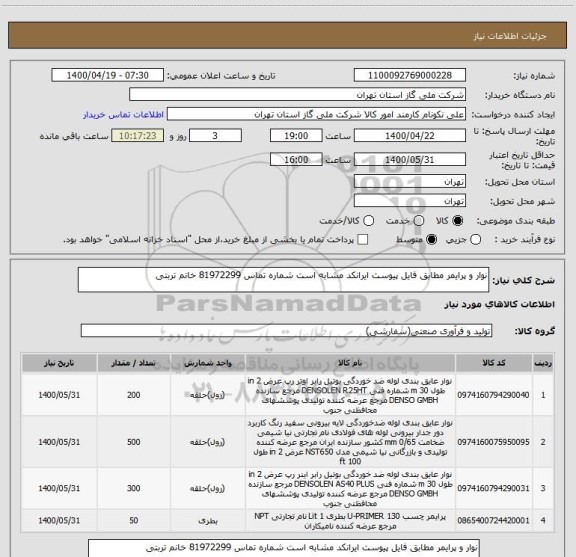Viewport: 576px width, 557px height.
Task: Click the request creator field علی نکونام
Action: click(316, 114)
